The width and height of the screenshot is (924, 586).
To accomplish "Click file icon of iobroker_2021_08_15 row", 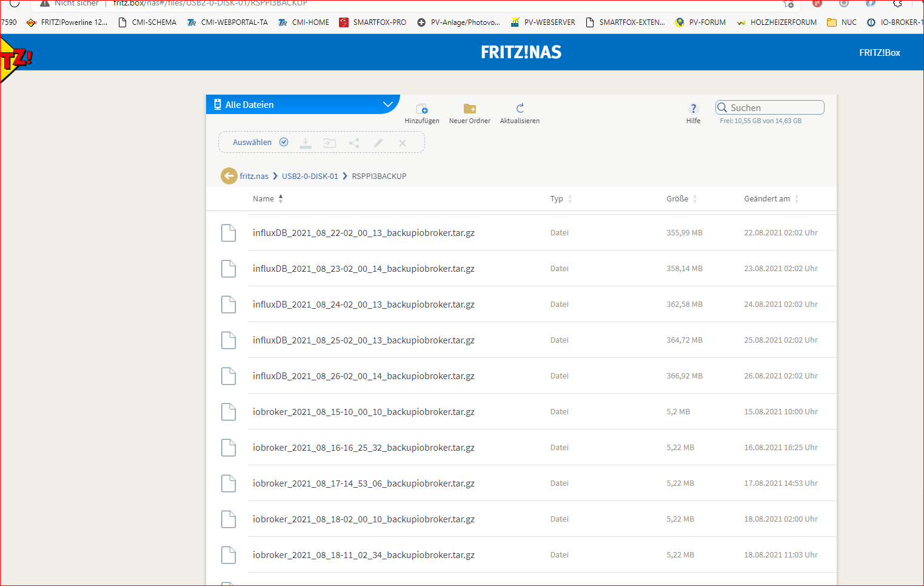I will (229, 412).
